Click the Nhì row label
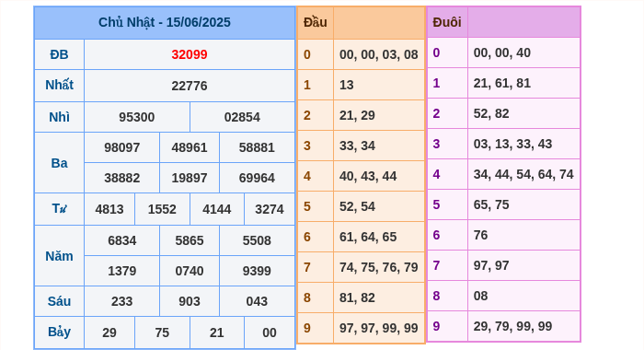Viewport: 644px width, 350px height. click(59, 117)
